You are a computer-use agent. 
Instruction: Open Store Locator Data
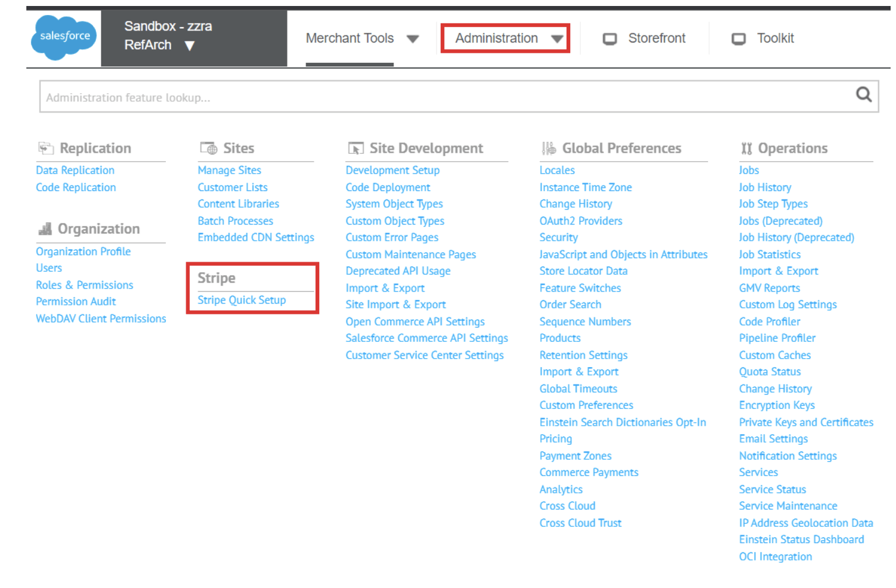pos(583,271)
